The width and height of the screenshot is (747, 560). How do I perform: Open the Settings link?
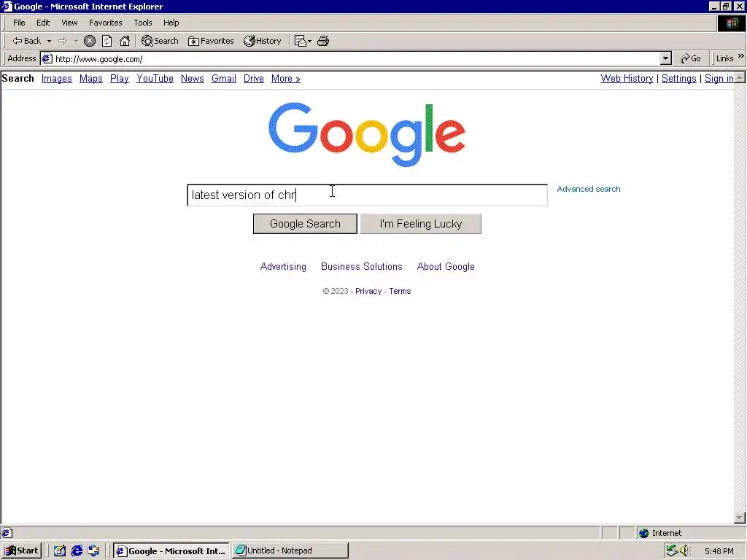pyautogui.click(x=679, y=79)
